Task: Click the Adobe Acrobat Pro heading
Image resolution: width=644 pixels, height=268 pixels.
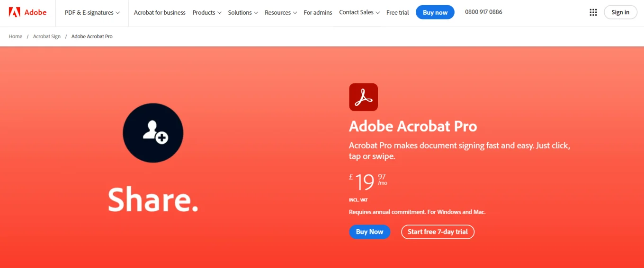Action: click(413, 126)
